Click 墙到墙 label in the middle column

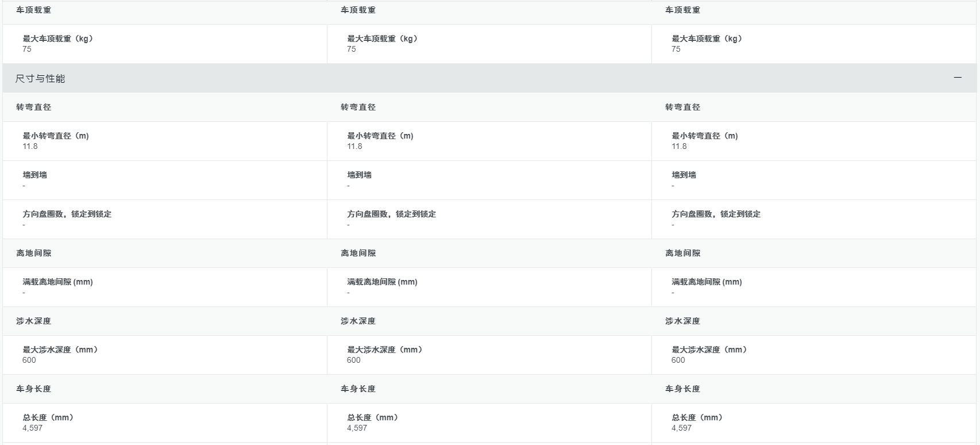[x=359, y=175]
